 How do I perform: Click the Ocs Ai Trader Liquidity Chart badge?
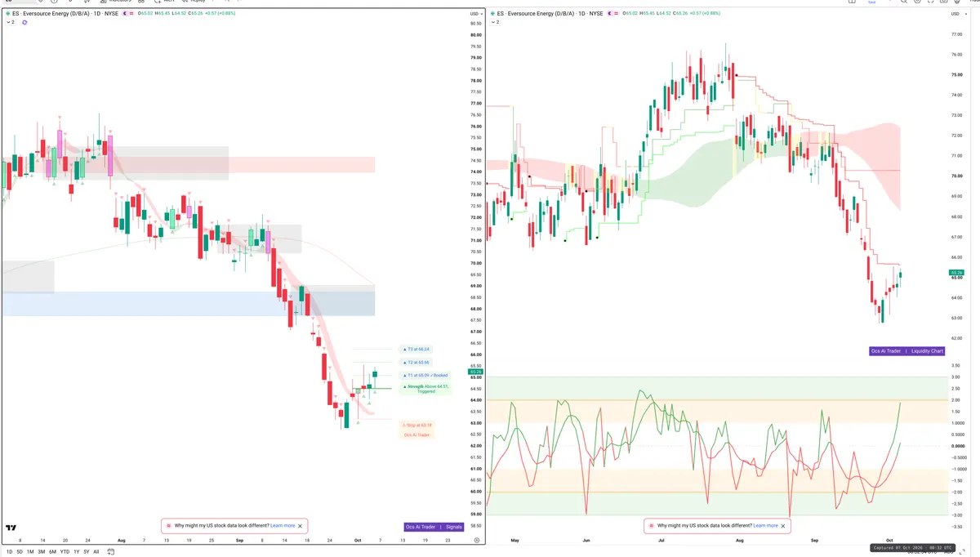point(908,351)
